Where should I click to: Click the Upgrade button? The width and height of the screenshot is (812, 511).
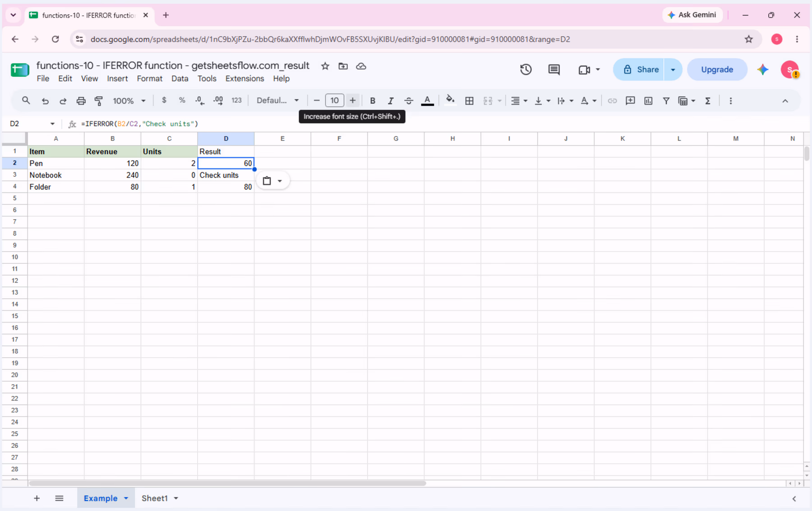(717, 69)
